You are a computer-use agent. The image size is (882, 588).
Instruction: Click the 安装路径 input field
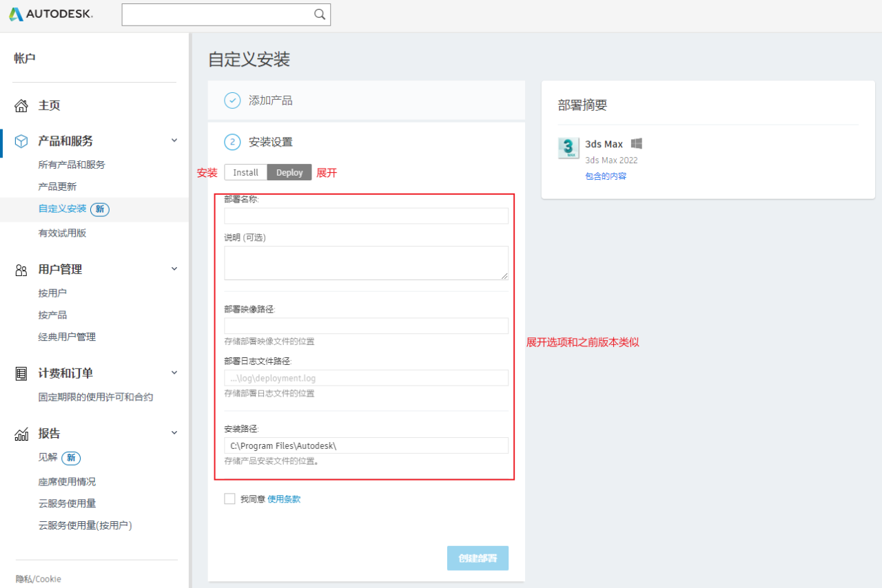367,445
